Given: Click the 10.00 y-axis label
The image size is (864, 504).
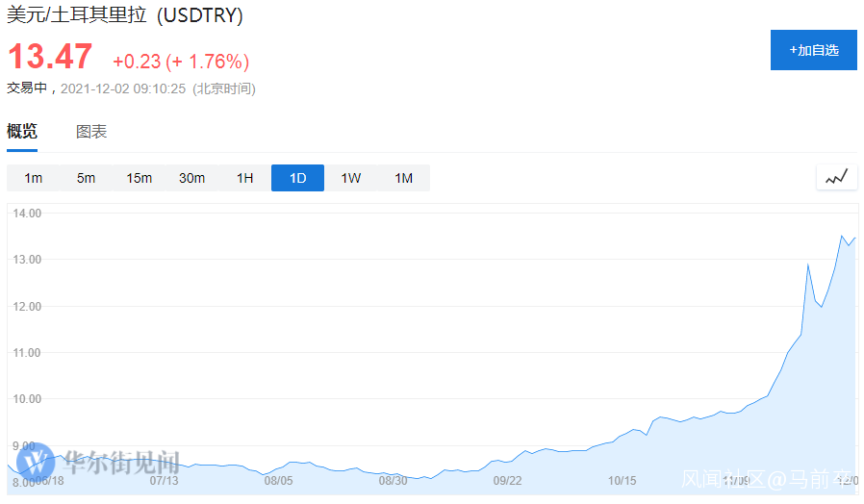Looking at the screenshot, I should [x=27, y=399].
